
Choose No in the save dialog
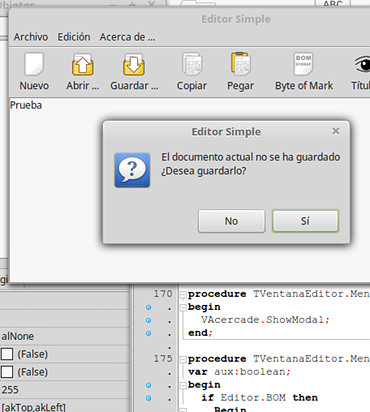[232, 221]
